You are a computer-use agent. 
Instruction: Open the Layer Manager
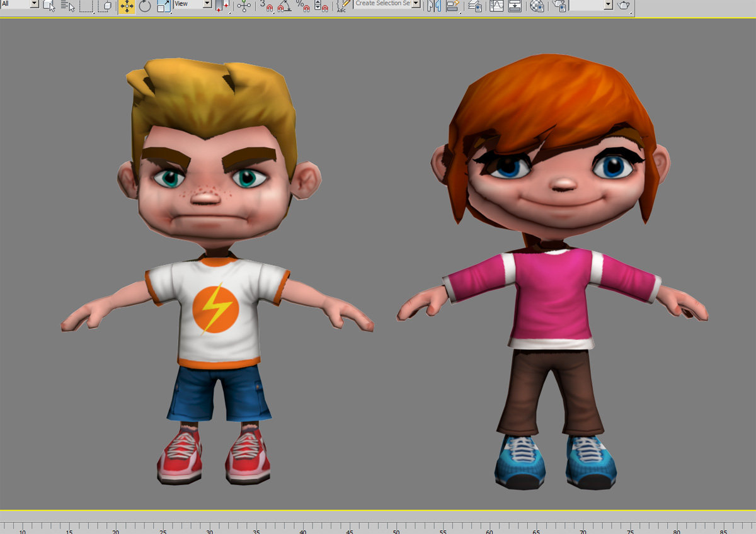[476, 6]
